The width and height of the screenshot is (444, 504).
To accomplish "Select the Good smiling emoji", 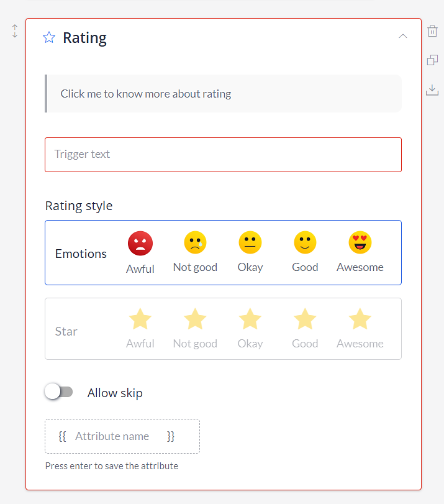I will click(x=305, y=242).
